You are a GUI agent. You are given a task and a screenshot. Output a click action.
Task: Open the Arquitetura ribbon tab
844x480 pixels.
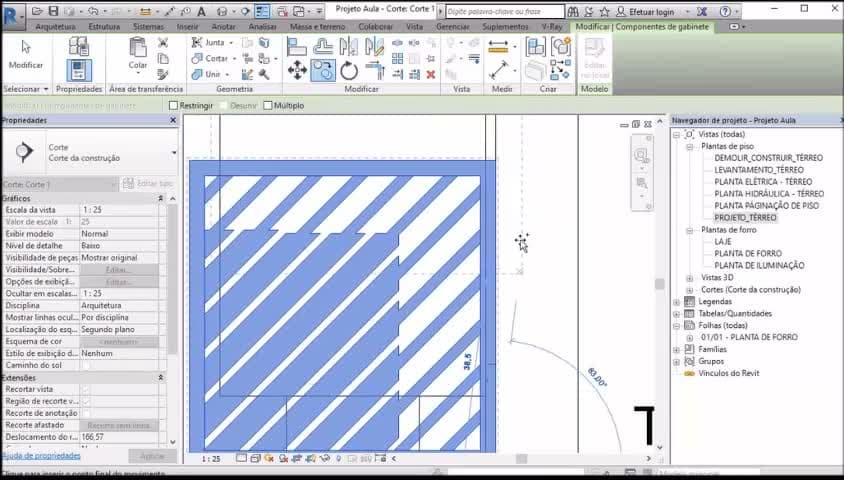point(55,26)
